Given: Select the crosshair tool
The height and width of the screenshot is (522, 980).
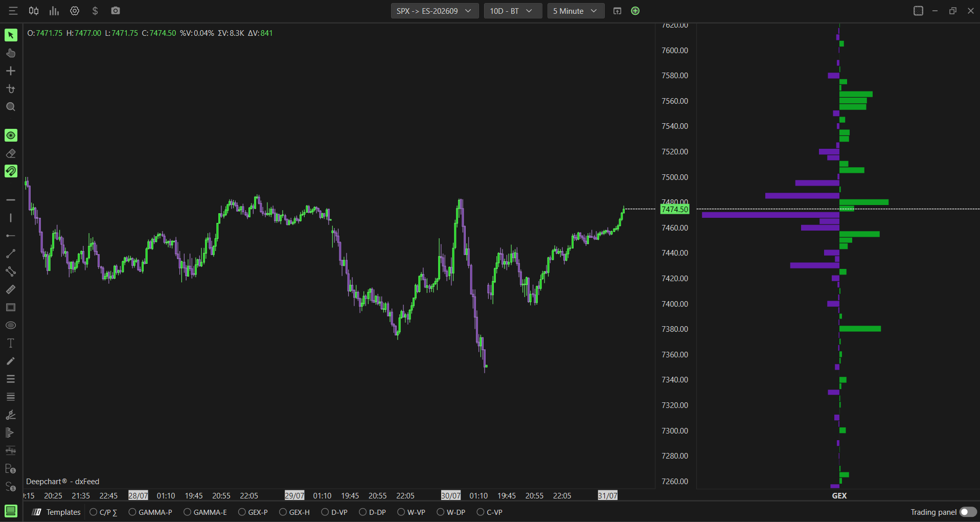Looking at the screenshot, I should [11, 71].
